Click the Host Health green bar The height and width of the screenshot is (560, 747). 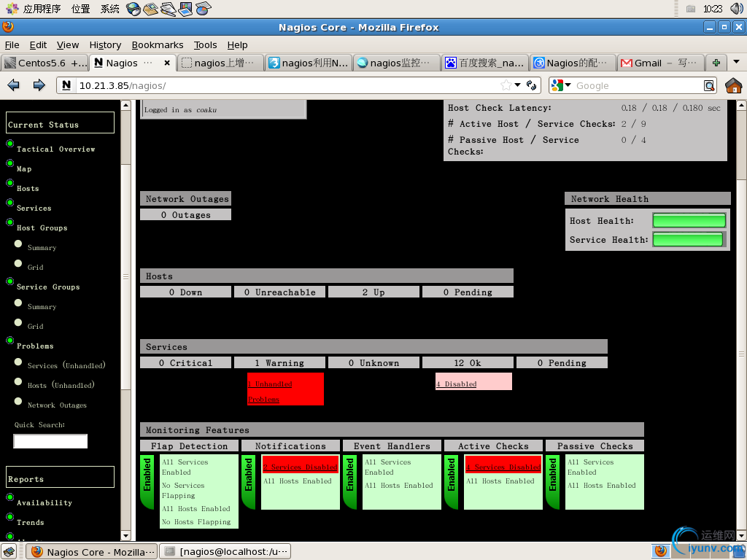689,220
